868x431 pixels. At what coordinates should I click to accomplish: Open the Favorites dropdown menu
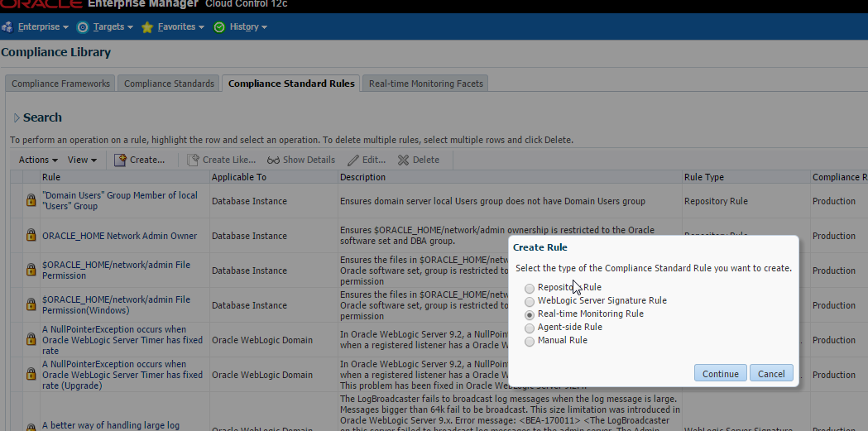point(180,27)
